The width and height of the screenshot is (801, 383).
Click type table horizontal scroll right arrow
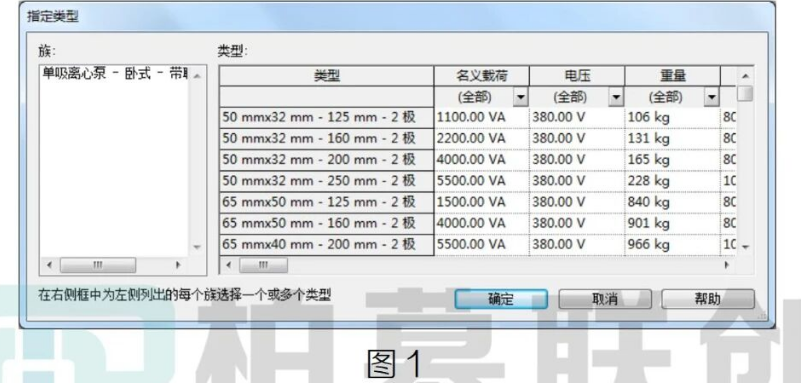click(x=727, y=266)
